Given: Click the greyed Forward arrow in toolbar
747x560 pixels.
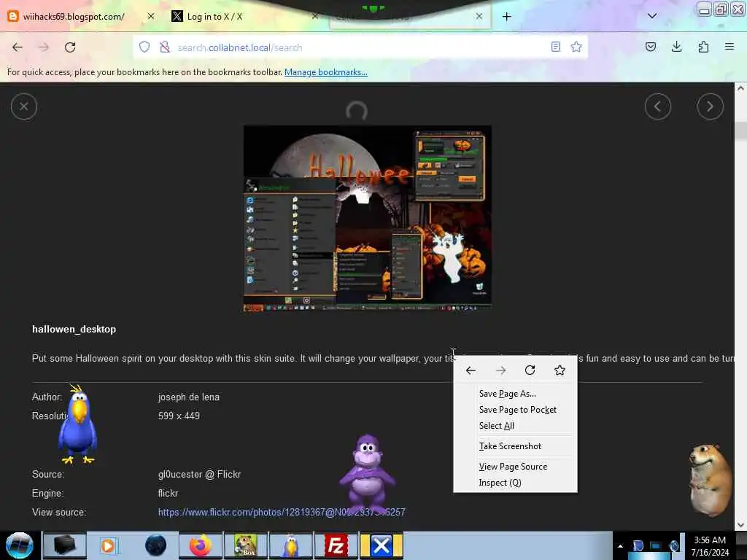Looking at the screenshot, I should [x=43, y=47].
